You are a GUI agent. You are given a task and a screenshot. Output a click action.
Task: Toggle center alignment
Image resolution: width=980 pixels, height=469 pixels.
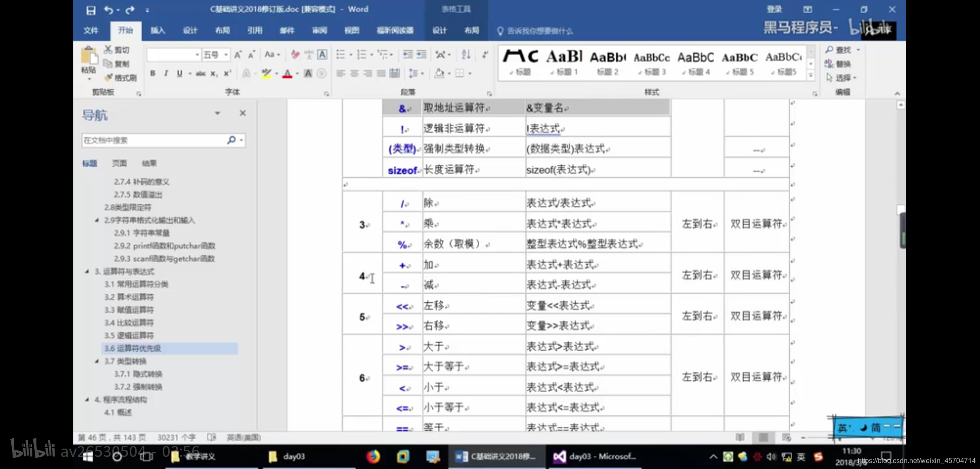(354, 73)
